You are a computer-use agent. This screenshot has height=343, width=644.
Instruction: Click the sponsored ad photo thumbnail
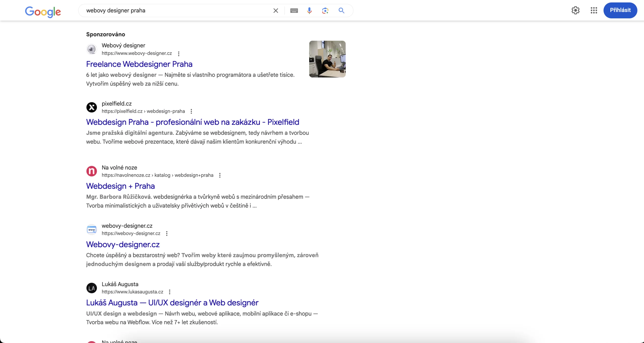click(x=327, y=59)
